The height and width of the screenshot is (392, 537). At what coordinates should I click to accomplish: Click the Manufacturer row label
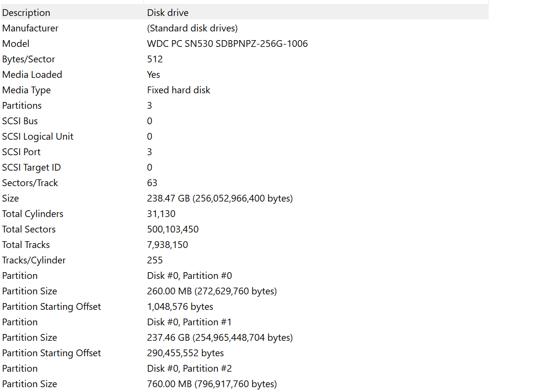[x=30, y=28]
